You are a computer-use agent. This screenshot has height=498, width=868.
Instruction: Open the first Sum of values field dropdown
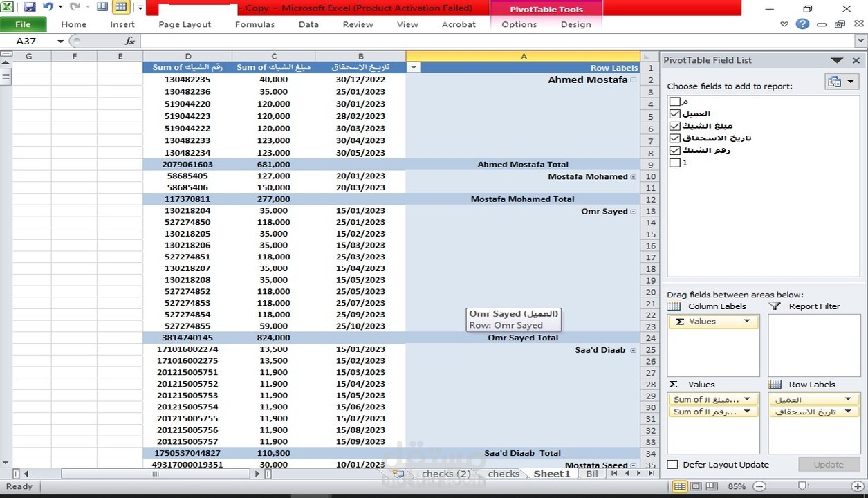747,399
